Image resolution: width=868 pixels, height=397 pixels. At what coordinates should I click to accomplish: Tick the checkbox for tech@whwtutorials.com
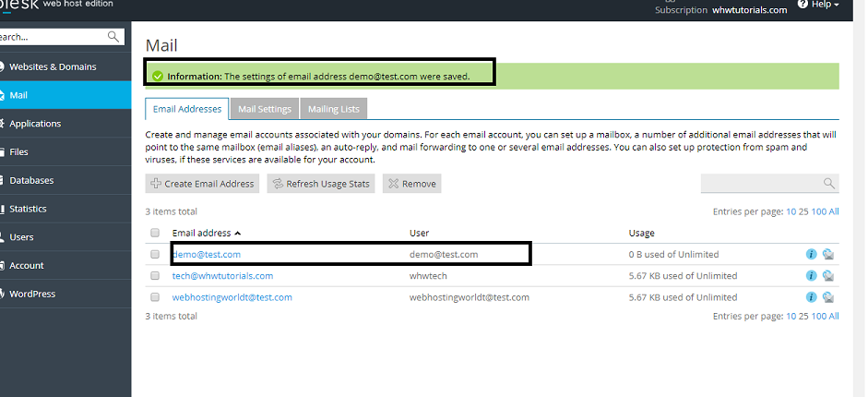pos(155,276)
